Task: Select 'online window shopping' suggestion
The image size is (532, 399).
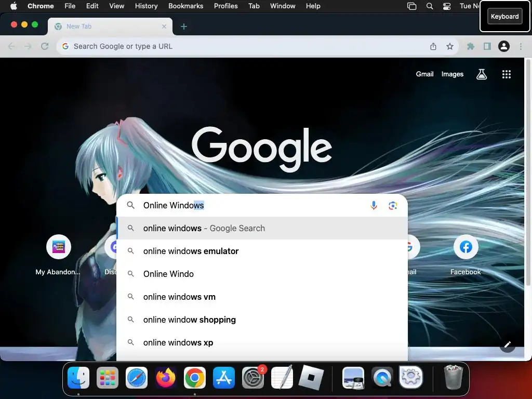Action: (x=262, y=320)
